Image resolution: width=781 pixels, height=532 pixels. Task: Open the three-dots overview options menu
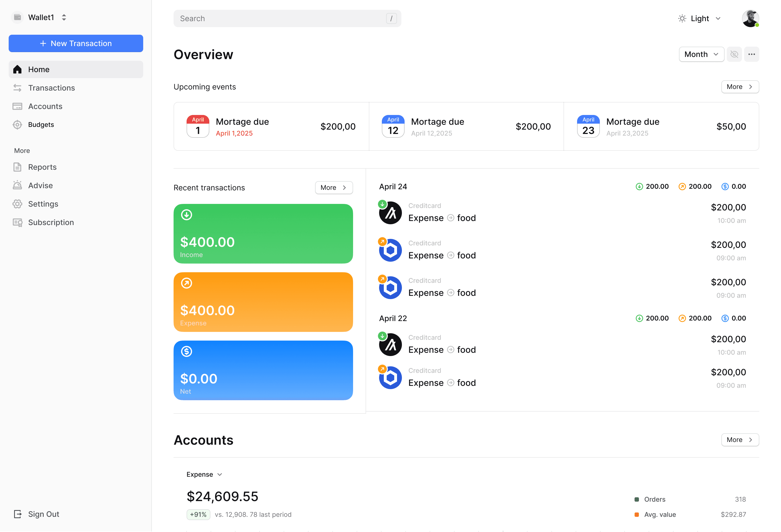751,55
